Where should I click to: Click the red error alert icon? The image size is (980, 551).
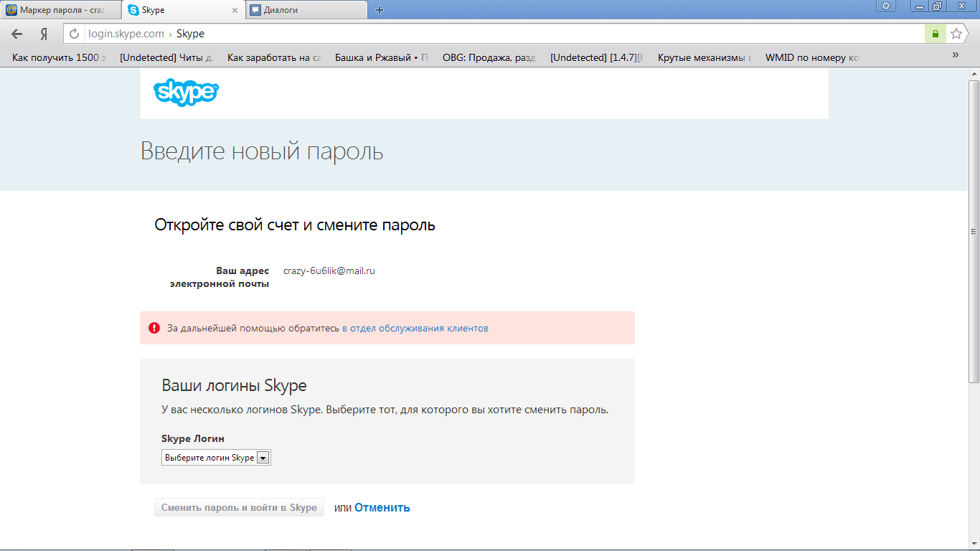(x=154, y=328)
